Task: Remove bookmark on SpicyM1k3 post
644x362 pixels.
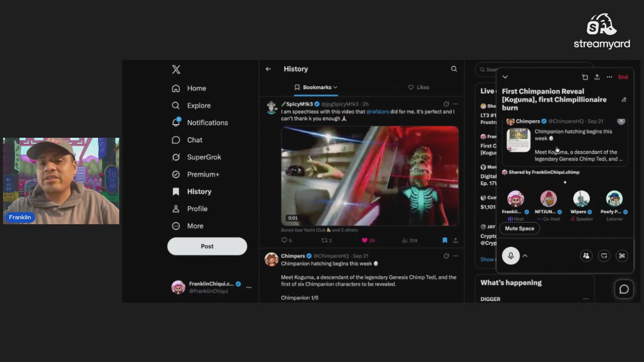Action: [445, 240]
